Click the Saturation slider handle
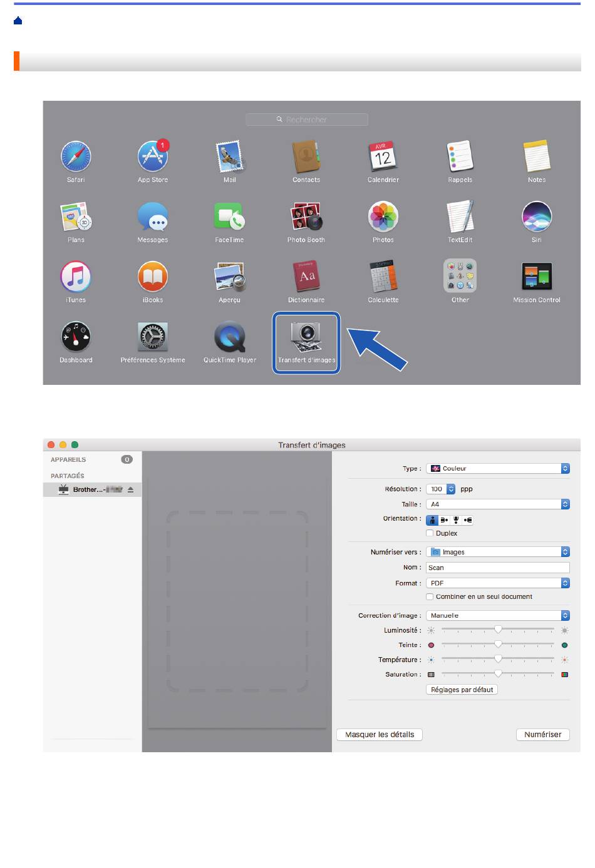The width and height of the screenshot is (595, 868). [498, 673]
